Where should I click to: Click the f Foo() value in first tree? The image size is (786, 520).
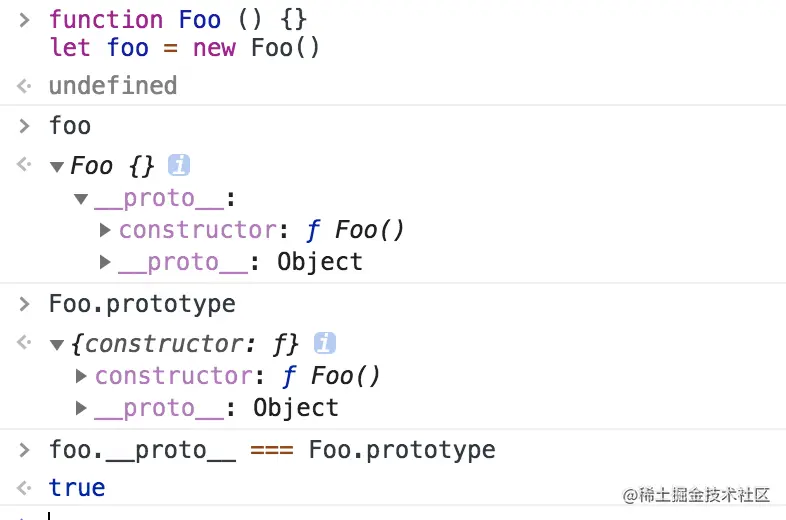coord(355,230)
